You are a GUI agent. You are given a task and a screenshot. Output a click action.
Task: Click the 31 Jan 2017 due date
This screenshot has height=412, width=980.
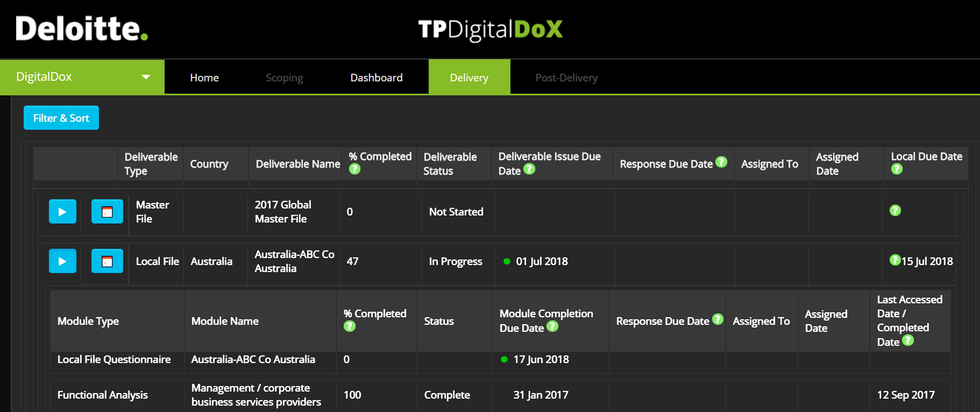(541, 395)
